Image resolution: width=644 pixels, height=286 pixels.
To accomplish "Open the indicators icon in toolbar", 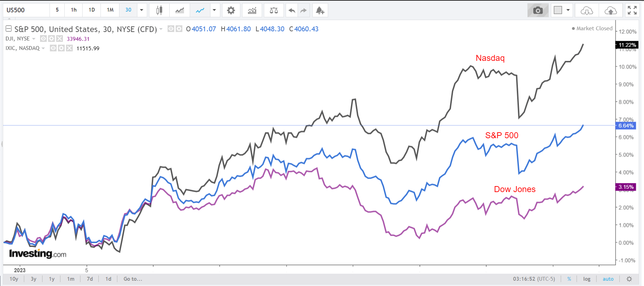I will coord(252,10).
